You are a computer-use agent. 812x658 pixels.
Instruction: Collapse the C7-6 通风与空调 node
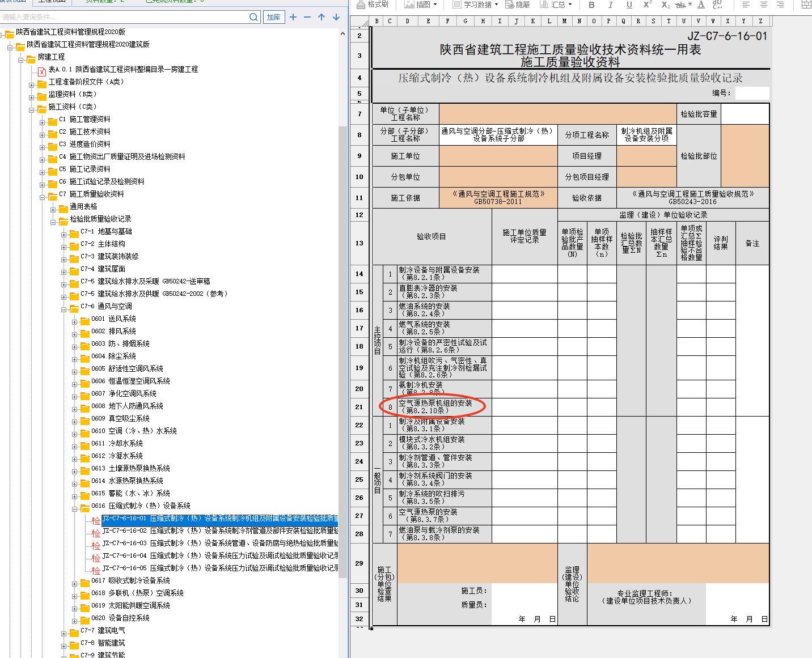click(64, 309)
